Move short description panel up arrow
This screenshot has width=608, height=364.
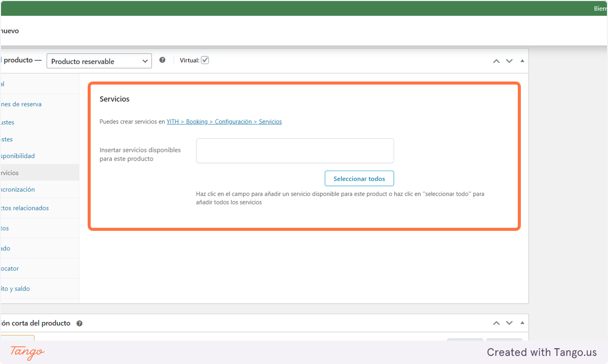(x=497, y=323)
